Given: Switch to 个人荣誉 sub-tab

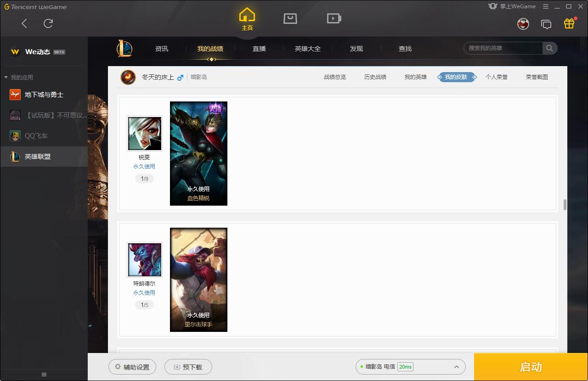Looking at the screenshot, I should [497, 77].
